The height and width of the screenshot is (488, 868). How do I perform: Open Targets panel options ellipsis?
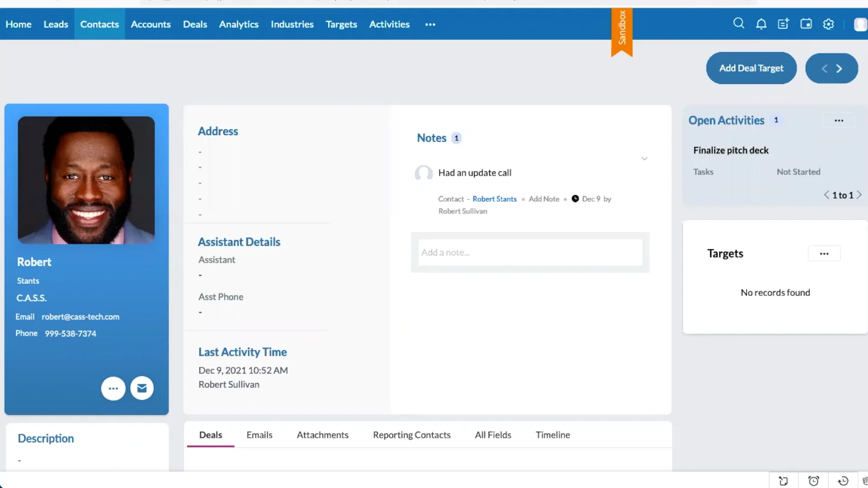(824, 253)
